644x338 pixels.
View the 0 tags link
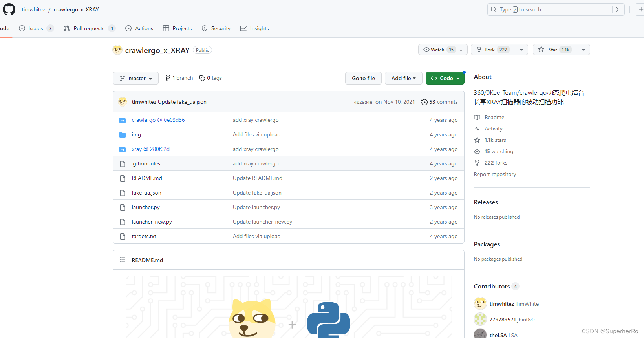pyautogui.click(x=210, y=78)
